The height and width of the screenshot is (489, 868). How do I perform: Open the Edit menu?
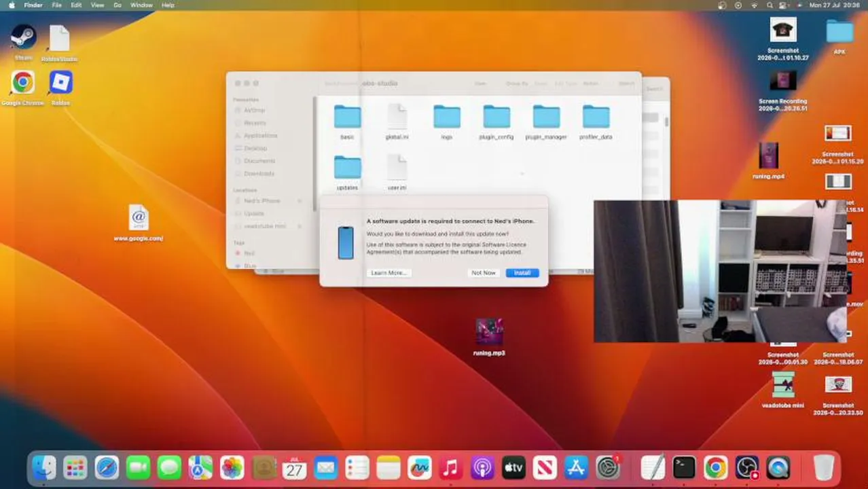[x=76, y=5]
